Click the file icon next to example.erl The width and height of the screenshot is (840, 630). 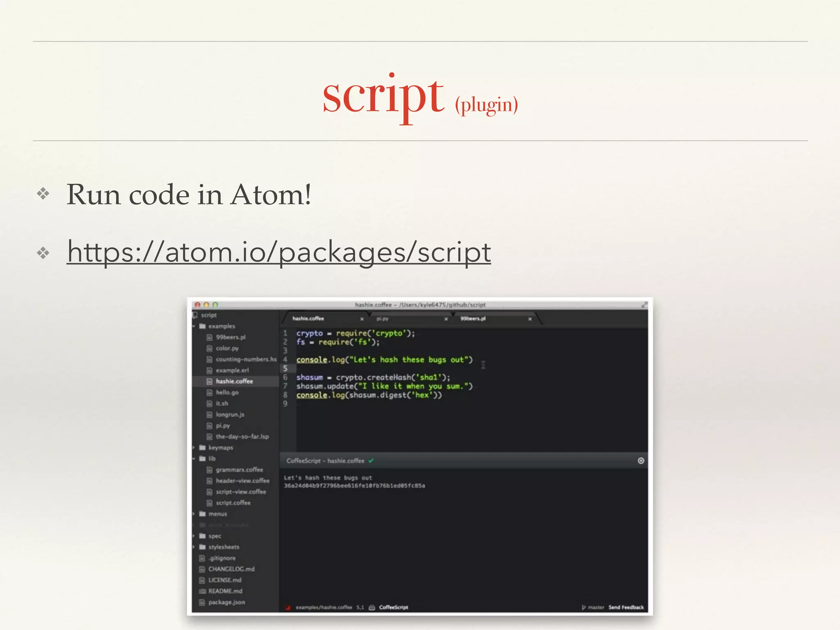[209, 370]
